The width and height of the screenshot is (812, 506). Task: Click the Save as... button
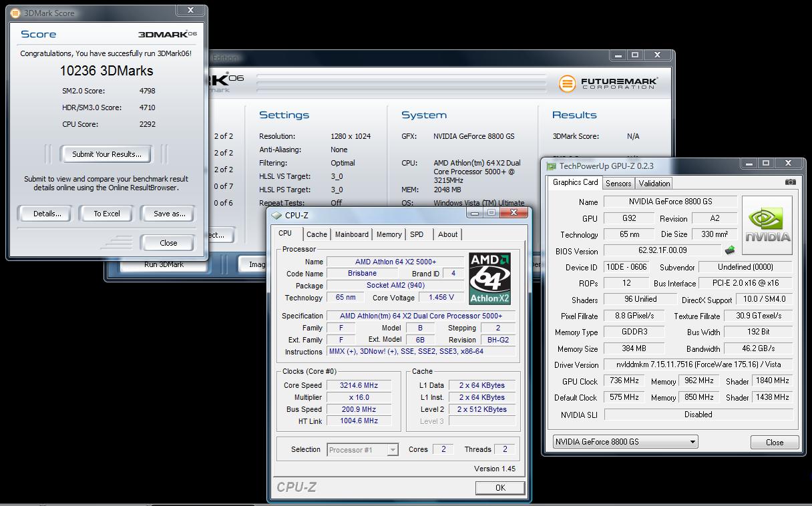tap(169, 214)
